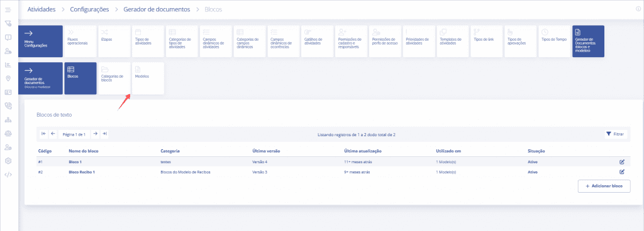Open the Tipos de link tile
The height and width of the screenshot is (231, 644).
(487, 41)
